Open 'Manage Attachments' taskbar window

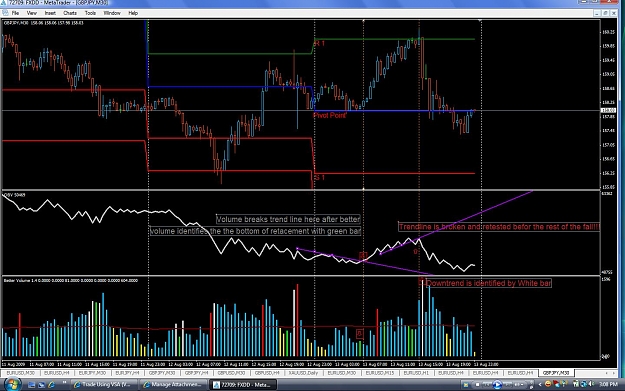coord(174,385)
